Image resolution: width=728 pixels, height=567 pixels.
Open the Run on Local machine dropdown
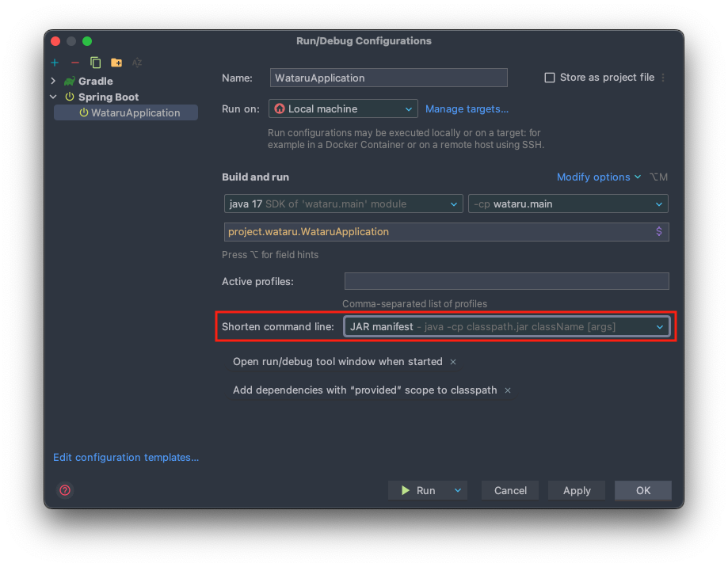[343, 109]
